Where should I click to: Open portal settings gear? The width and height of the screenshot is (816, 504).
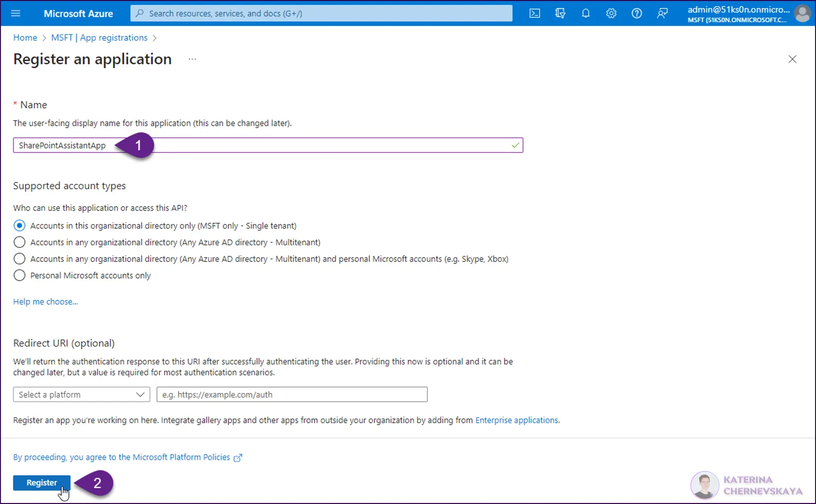tap(611, 13)
